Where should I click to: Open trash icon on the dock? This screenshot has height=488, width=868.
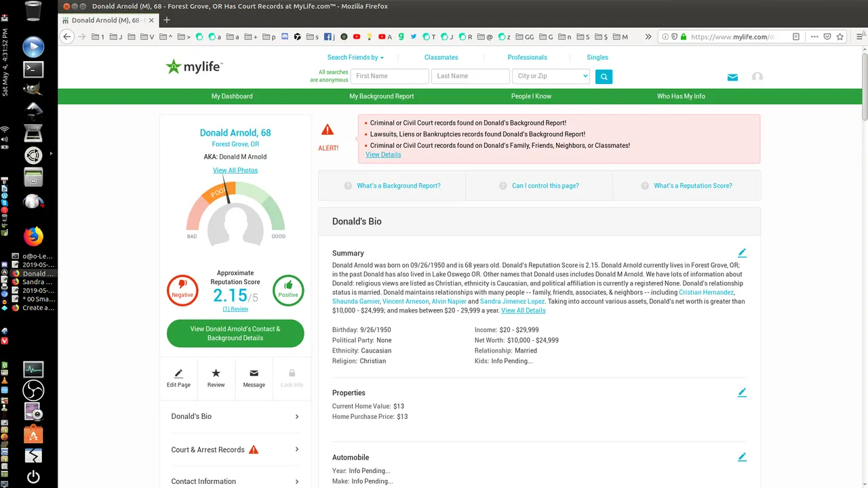(32, 11)
